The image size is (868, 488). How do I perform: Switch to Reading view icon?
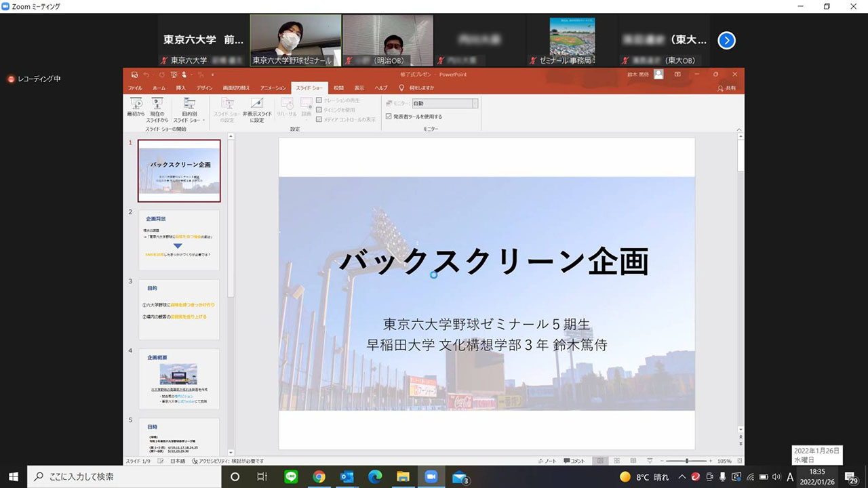click(x=632, y=461)
